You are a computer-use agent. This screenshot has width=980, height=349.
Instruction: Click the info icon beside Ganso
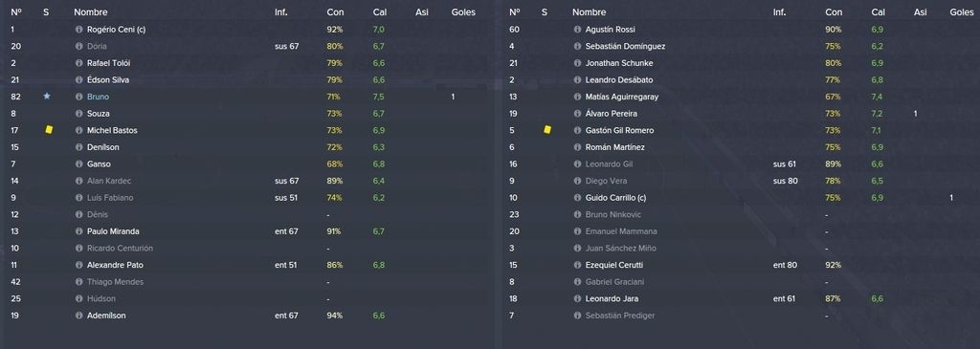point(78,164)
